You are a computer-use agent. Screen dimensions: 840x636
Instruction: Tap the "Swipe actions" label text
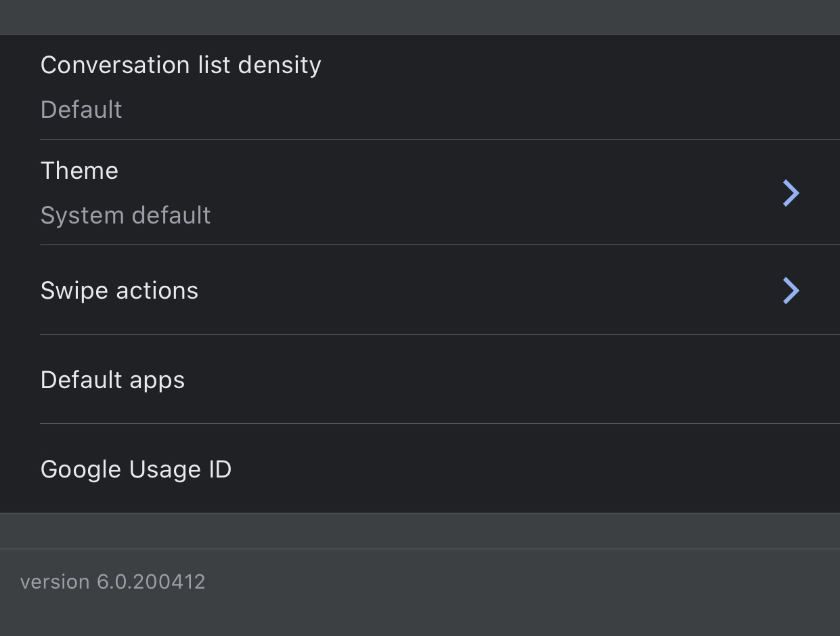tap(119, 291)
